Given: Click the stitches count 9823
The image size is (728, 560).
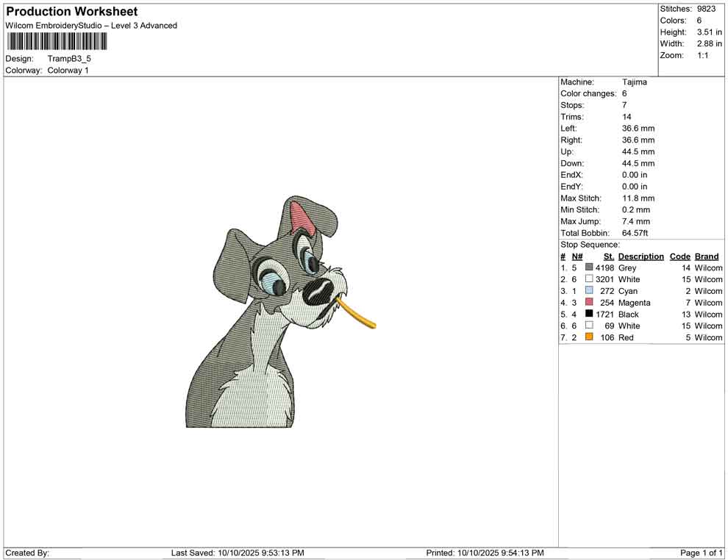Looking at the screenshot, I should (706, 9).
